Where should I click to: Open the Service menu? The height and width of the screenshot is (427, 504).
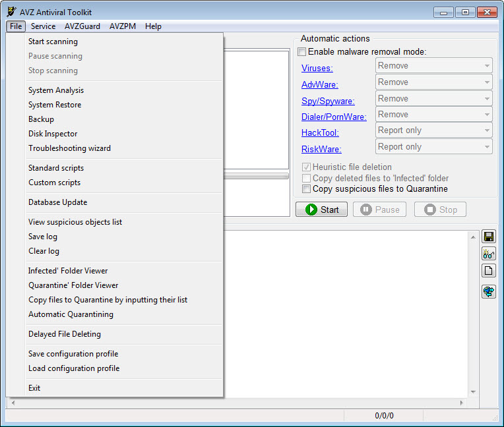click(x=43, y=26)
